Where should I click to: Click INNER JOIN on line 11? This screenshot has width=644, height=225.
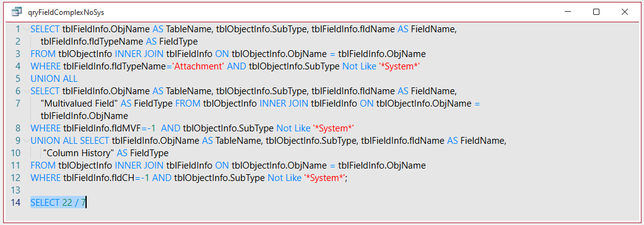[139, 165]
